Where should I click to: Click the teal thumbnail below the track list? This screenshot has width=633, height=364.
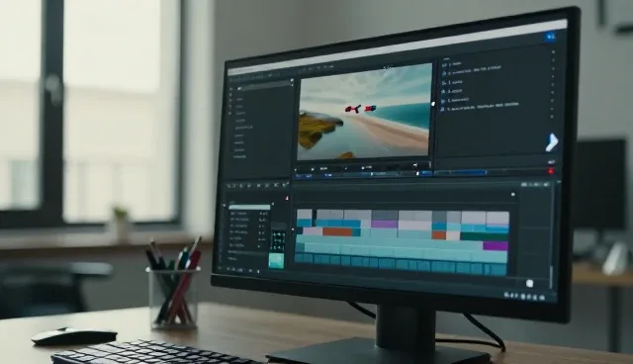276,261
